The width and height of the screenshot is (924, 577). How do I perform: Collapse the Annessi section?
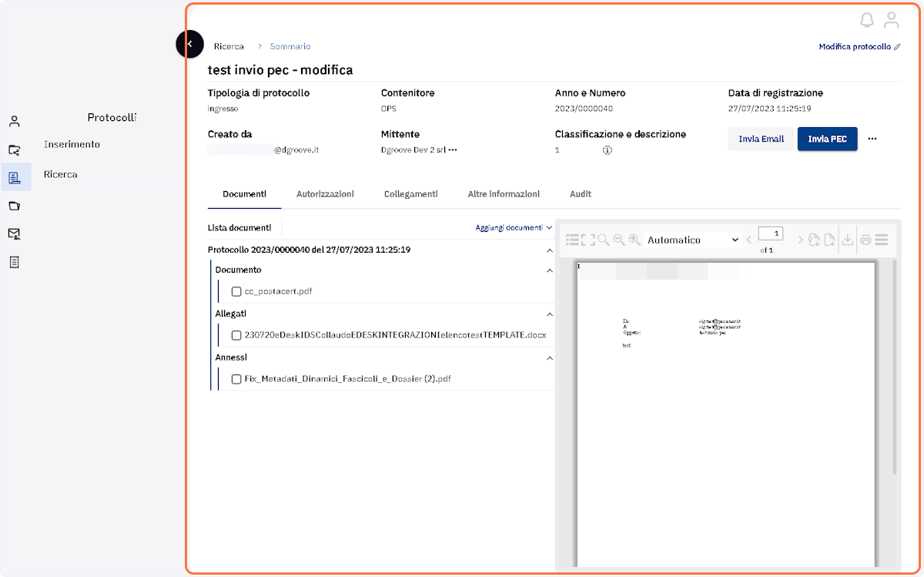549,358
